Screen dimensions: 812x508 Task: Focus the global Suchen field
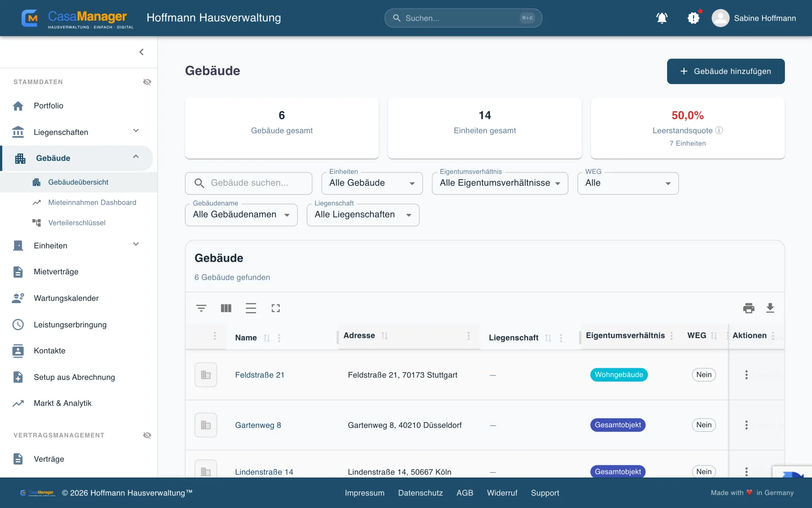point(463,18)
